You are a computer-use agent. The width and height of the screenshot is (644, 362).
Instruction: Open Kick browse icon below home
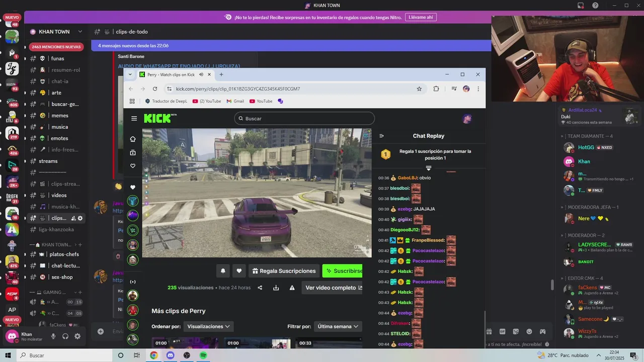click(133, 152)
